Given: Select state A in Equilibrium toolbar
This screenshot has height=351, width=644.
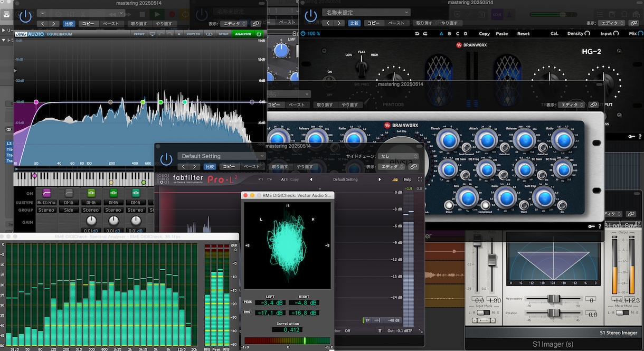Looking at the screenshot, I should [x=179, y=34].
